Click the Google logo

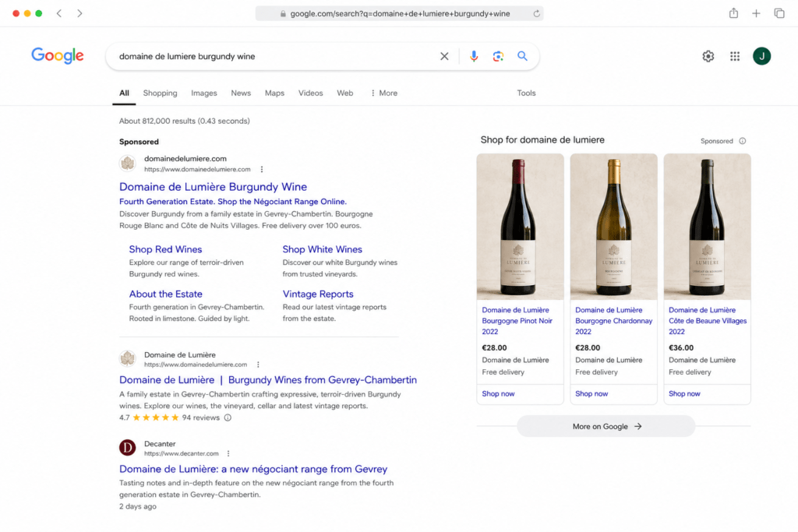coord(58,55)
